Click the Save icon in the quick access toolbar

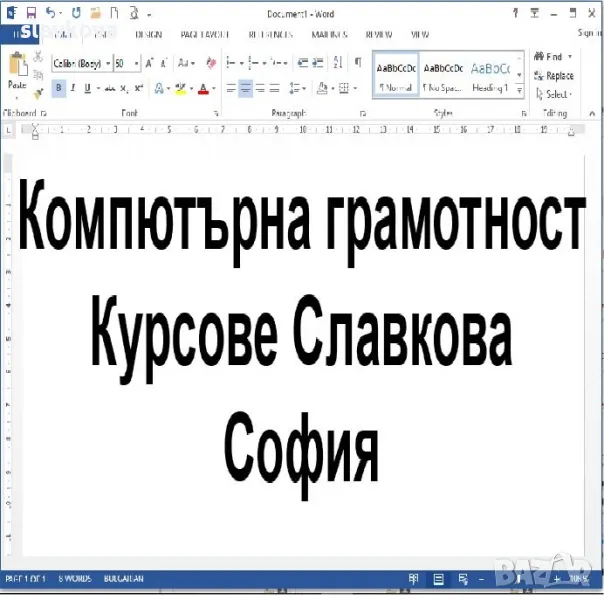[31, 14]
